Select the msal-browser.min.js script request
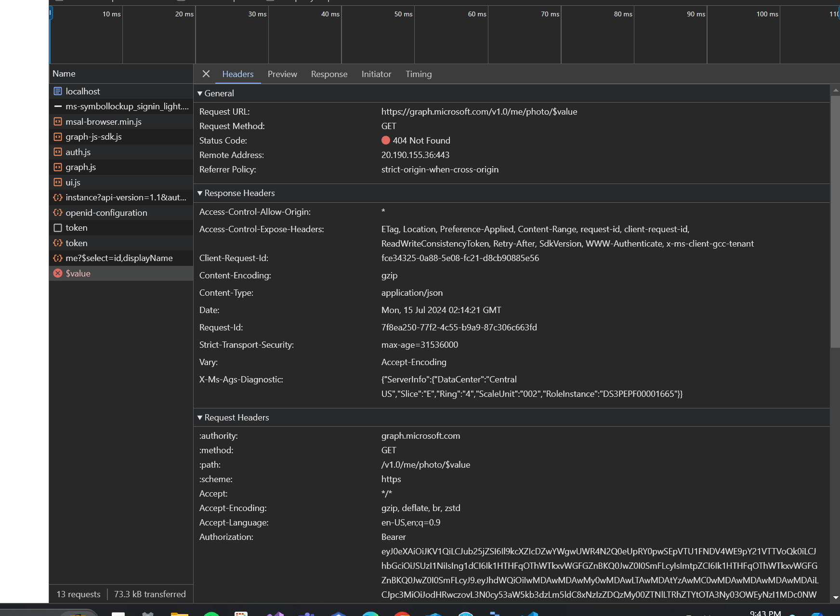Image resolution: width=840 pixels, height=616 pixels. (121, 122)
